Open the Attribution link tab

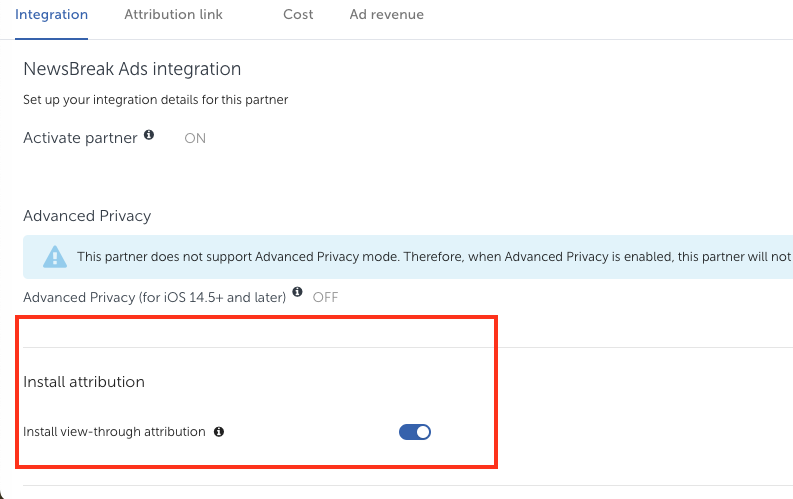coord(173,15)
